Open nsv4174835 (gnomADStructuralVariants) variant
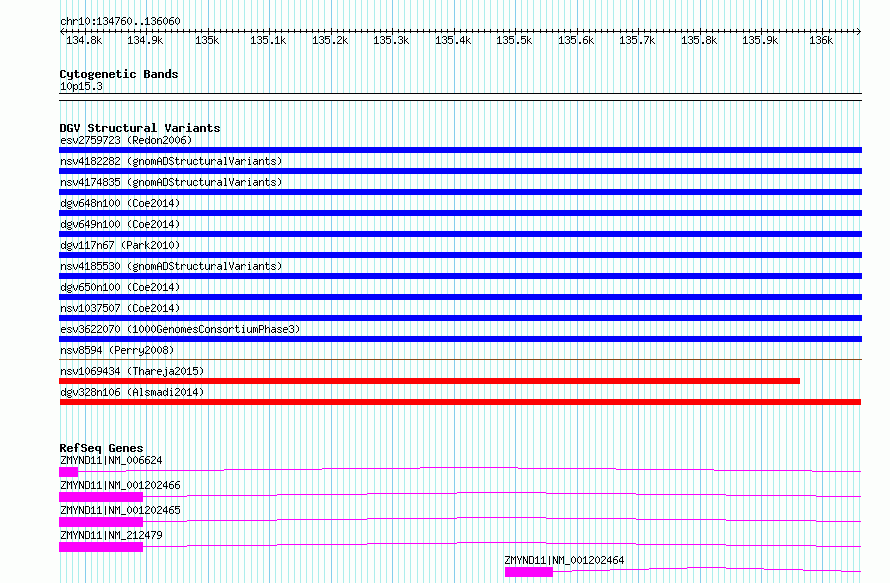Screen dimensions: 890x583 [x=171, y=182]
